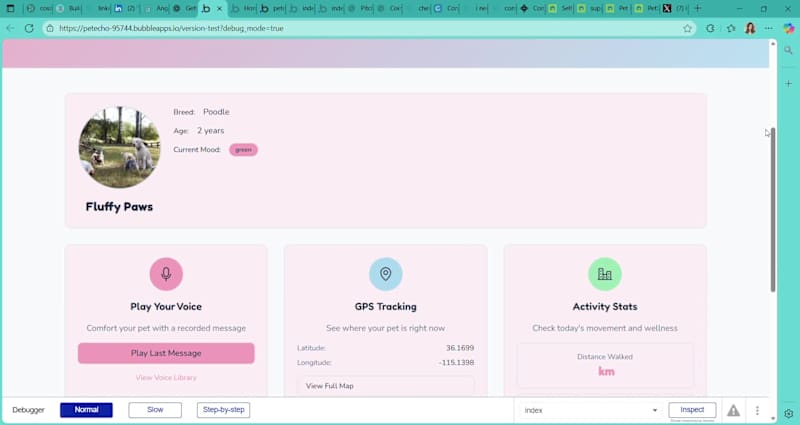
Task: Click the 'Debugger' label
Action: (29, 410)
